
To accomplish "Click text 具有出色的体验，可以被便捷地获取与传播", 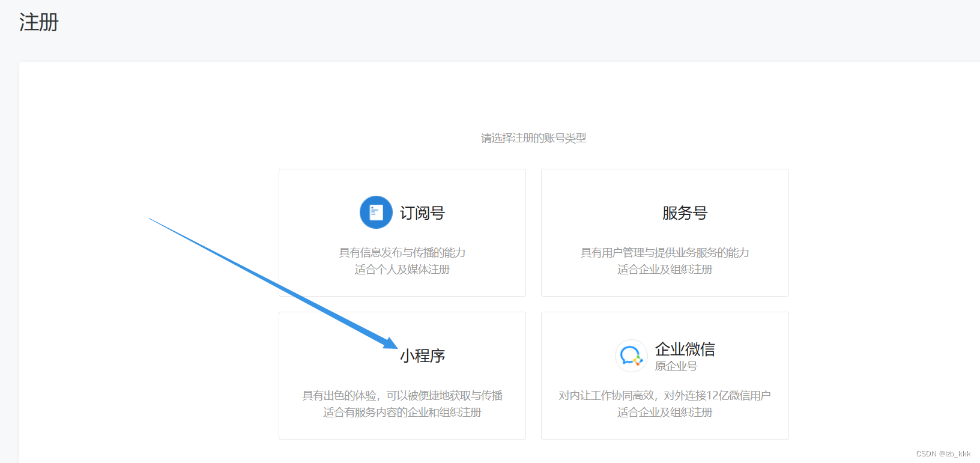I will (402, 396).
